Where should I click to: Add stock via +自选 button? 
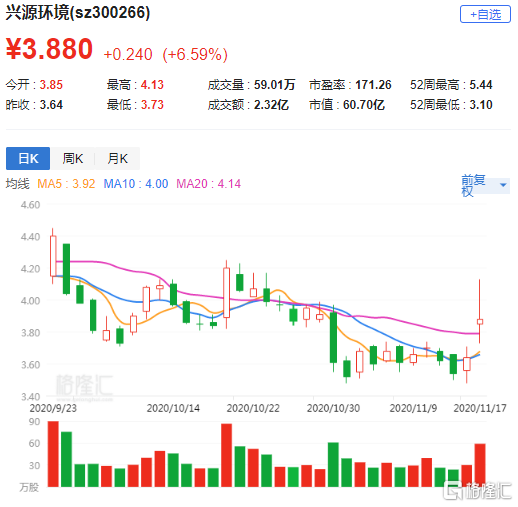[x=485, y=14]
